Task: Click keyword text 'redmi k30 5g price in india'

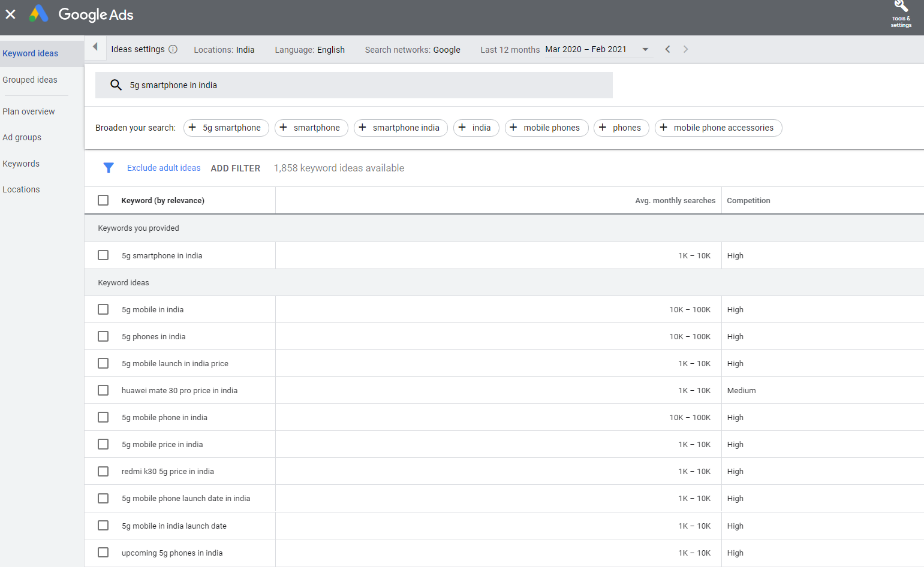Action: click(x=168, y=471)
